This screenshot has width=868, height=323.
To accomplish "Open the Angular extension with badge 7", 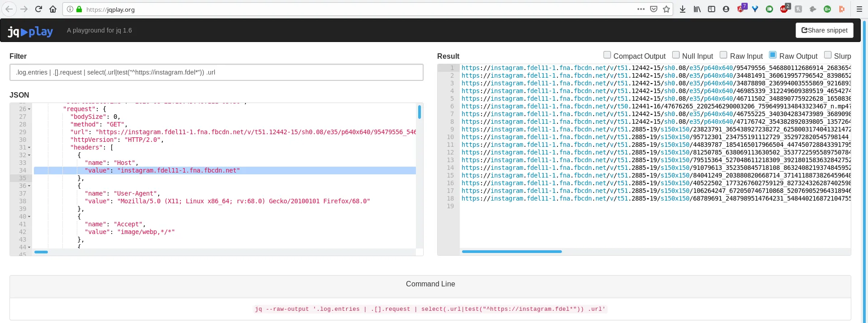I will 741,9.
